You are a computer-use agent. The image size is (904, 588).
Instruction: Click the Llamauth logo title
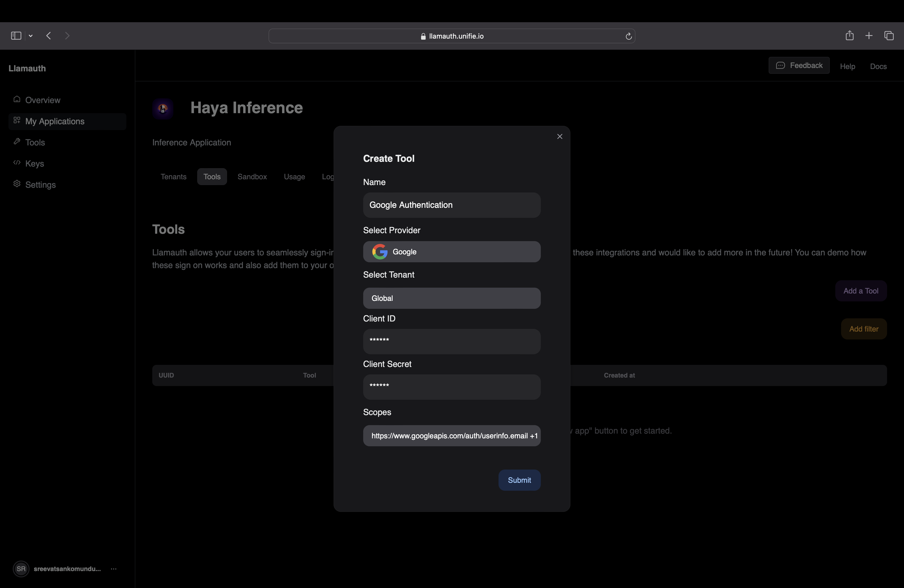coord(27,68)
